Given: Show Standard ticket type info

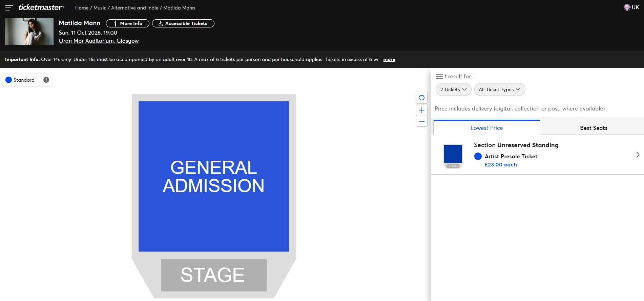Looking at the screenshot, I should [46, 80].
